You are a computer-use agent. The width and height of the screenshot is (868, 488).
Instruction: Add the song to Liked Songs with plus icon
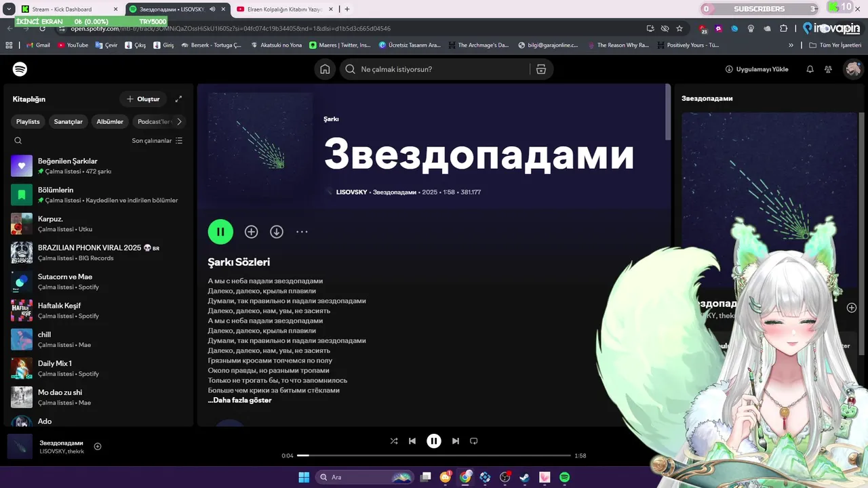(252, 232)
